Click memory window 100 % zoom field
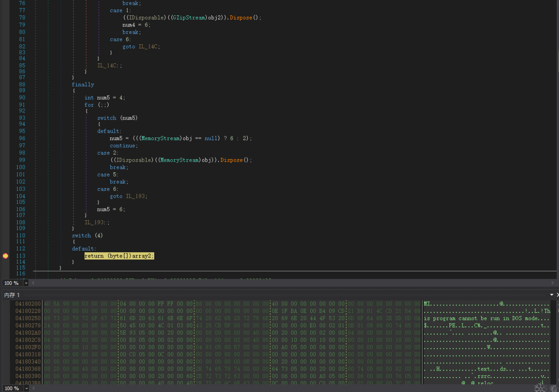This screenshot has height=392, width=559. pyautogui.click(x=12, y=388)
